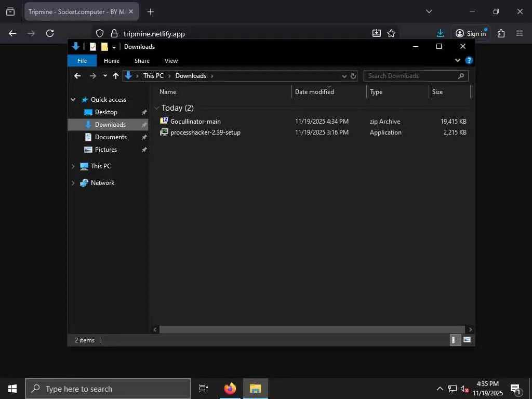Open Task View on the taskbar
The height and width of the screenshot is (399, 532).
coord(203,389)
